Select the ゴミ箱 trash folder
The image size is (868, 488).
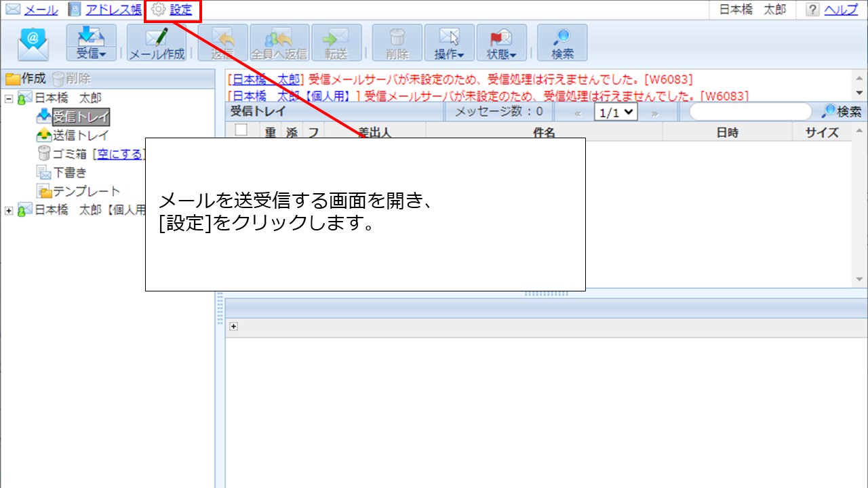[71, 154]
